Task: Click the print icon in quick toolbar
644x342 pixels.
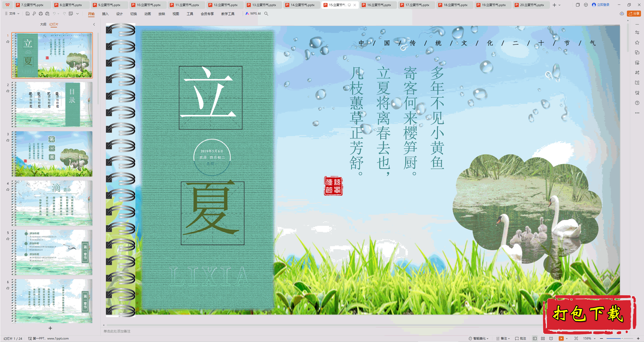Action: (x=41, y=14)
